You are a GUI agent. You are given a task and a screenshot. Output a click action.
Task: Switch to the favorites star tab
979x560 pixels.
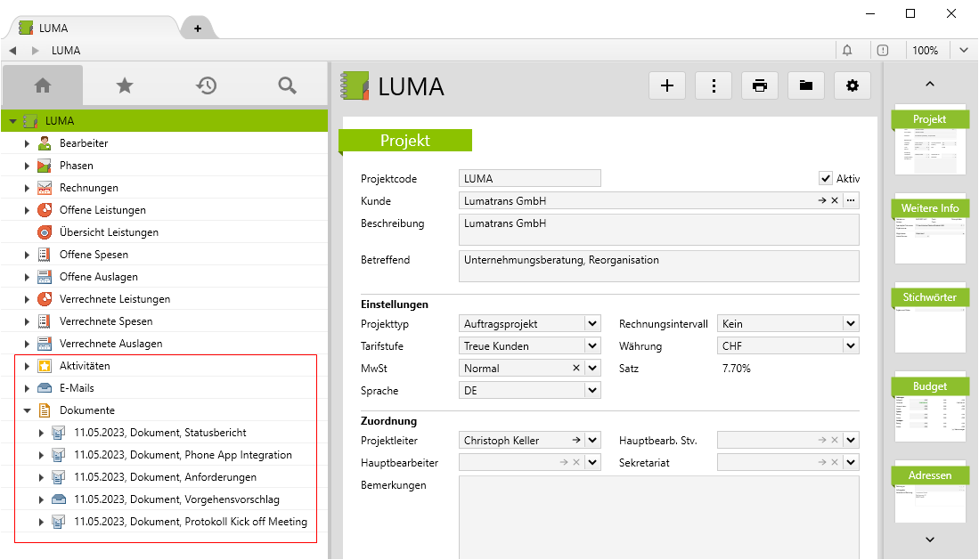[125, 85]
